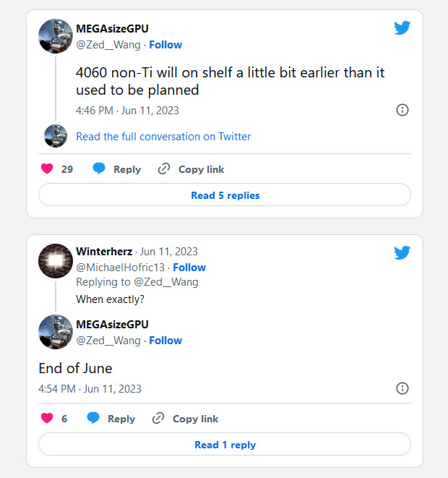448x478 pixels.
Task: Open Read the full conversation on Twitter
Action: 163,137
